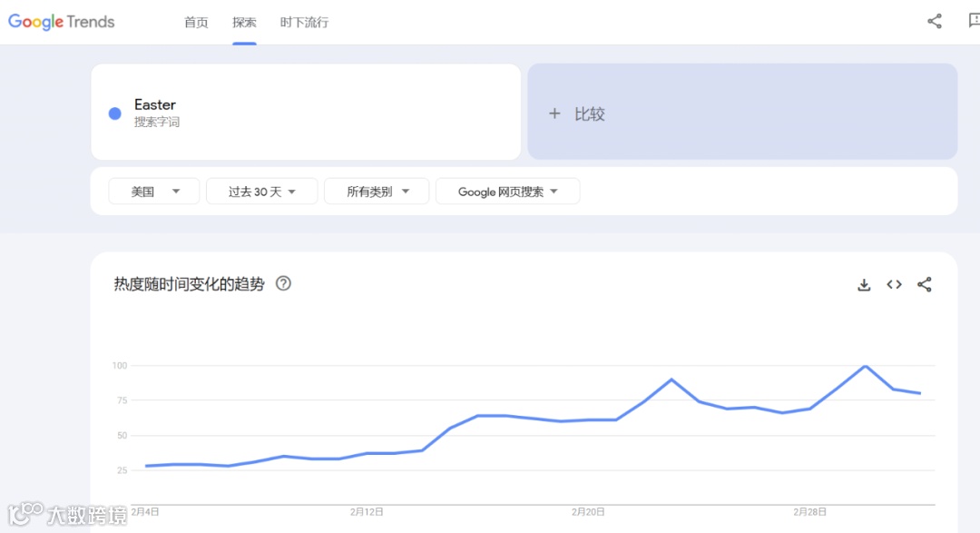The width and height of the screenshot is (980, 533).
Task: Share this Trends page from the header
Action: (935, 22)
